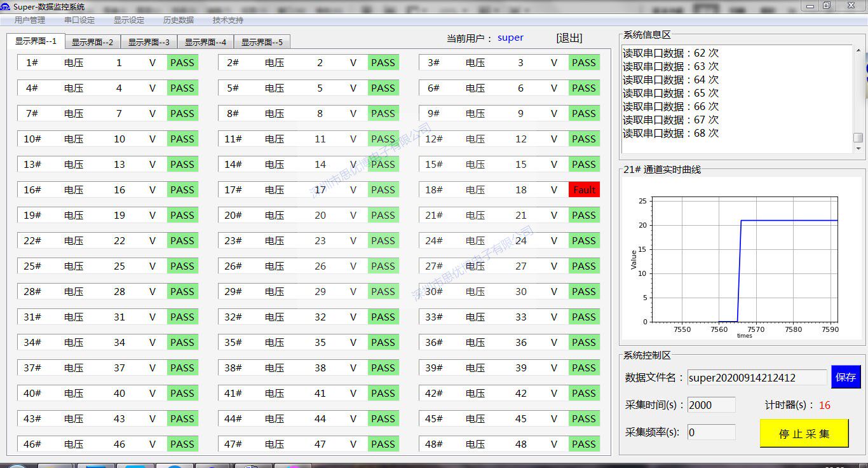Switch to the 显示界面--5 tab
The height and width of the screenshot is (468, 868).
(262, 42)
